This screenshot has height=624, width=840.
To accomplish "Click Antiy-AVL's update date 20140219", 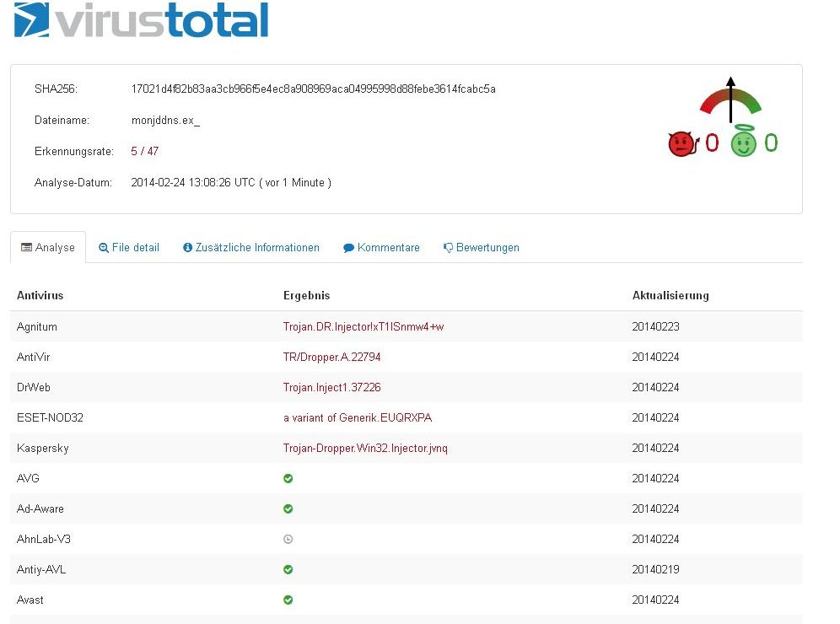I will click(x=655, y=569).
